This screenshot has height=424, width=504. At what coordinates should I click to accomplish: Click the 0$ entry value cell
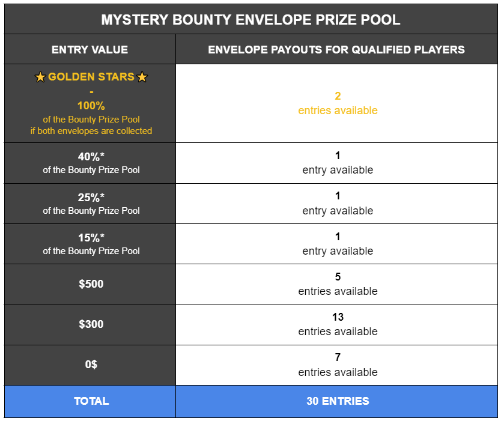click(91, 365)
